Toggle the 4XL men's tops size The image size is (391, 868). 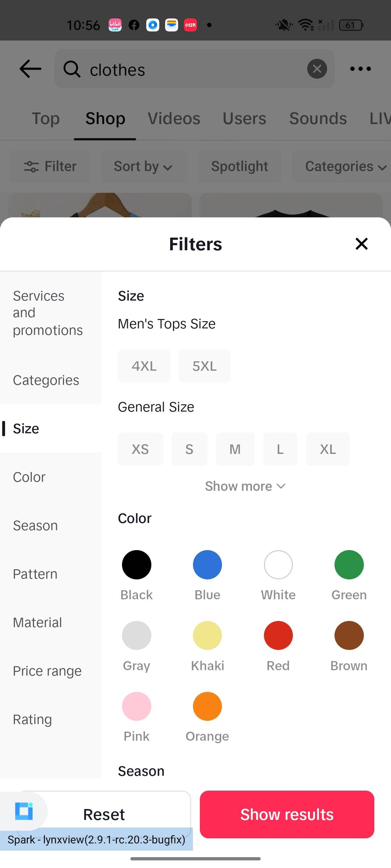click(144, 366)
